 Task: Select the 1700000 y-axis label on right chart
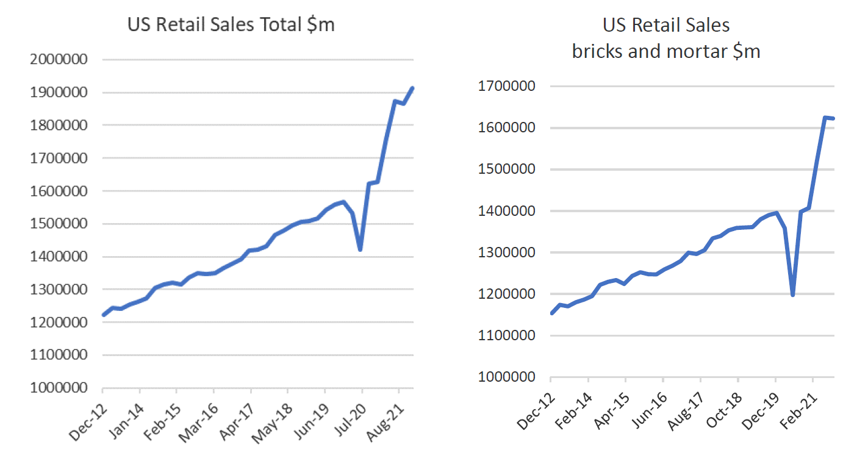click(509, 87)
